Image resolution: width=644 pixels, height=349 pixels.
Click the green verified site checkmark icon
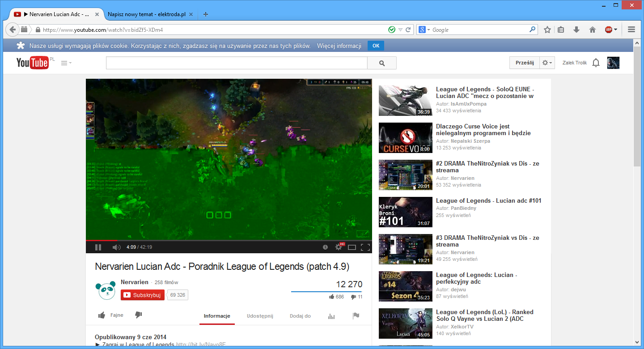pyautogui.click(x=392, y=30)
